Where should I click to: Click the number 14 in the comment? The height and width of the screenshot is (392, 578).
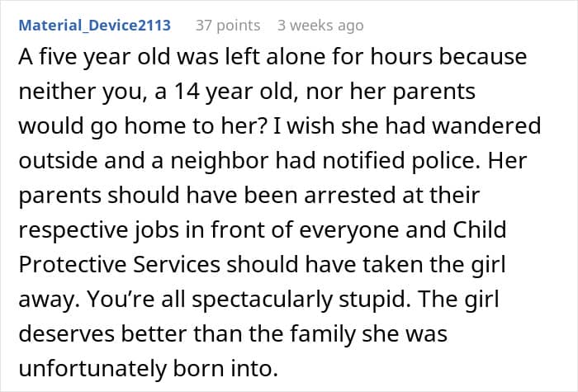click(x=186, y=92)
